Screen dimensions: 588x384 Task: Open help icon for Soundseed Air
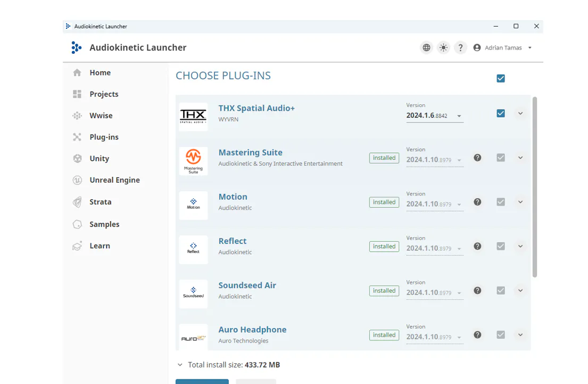477,291
